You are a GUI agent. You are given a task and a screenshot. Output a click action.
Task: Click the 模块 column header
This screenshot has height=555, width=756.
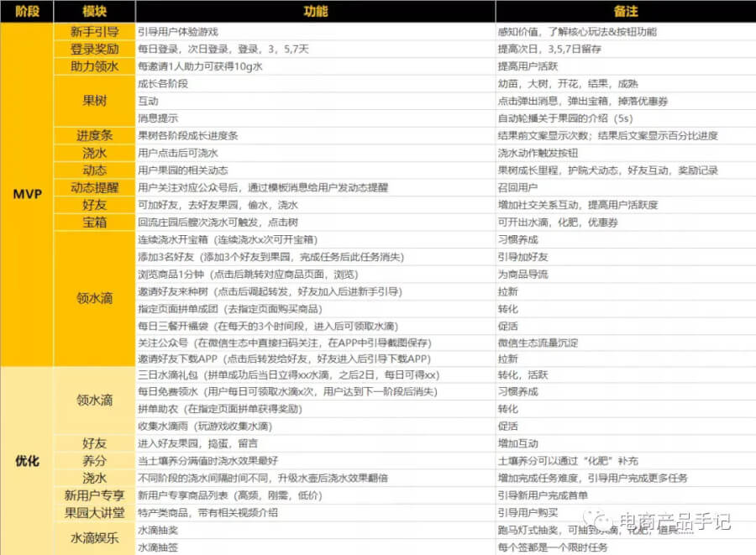pos(94,11)
